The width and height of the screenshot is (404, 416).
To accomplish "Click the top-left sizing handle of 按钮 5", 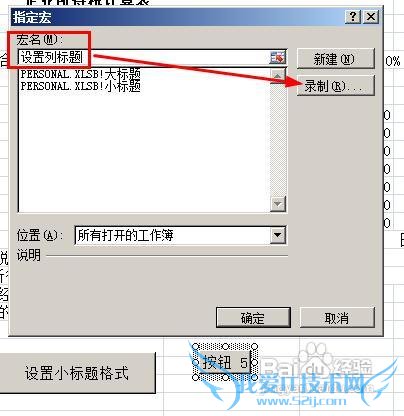I will click(x=196, y=347).
